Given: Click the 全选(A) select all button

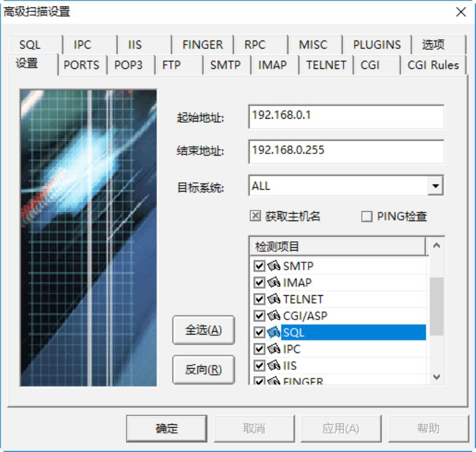Looking at the screenshot, I should pyautogui.click(x=203, y=330).
